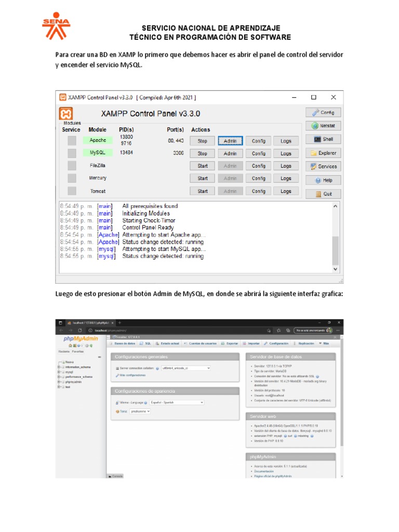Expand the test database tree node

click(x=59, y=387)
